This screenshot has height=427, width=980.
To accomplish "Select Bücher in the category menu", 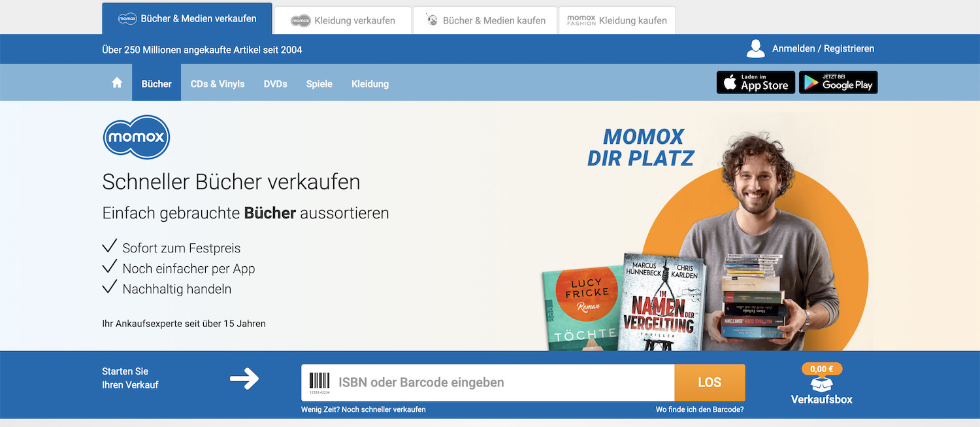I will pos(157,84).
